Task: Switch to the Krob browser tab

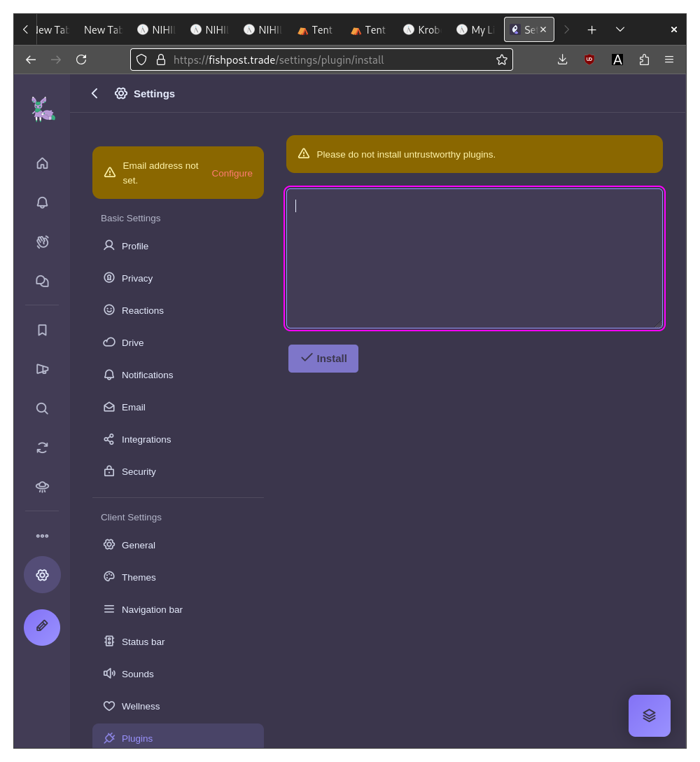Action: click(x=421, y=29)
